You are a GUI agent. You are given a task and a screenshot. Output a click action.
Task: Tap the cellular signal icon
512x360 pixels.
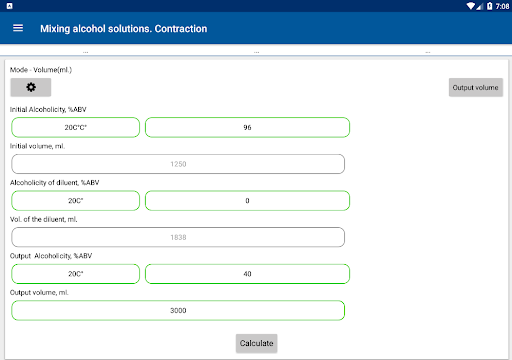[x=480, y=6]
